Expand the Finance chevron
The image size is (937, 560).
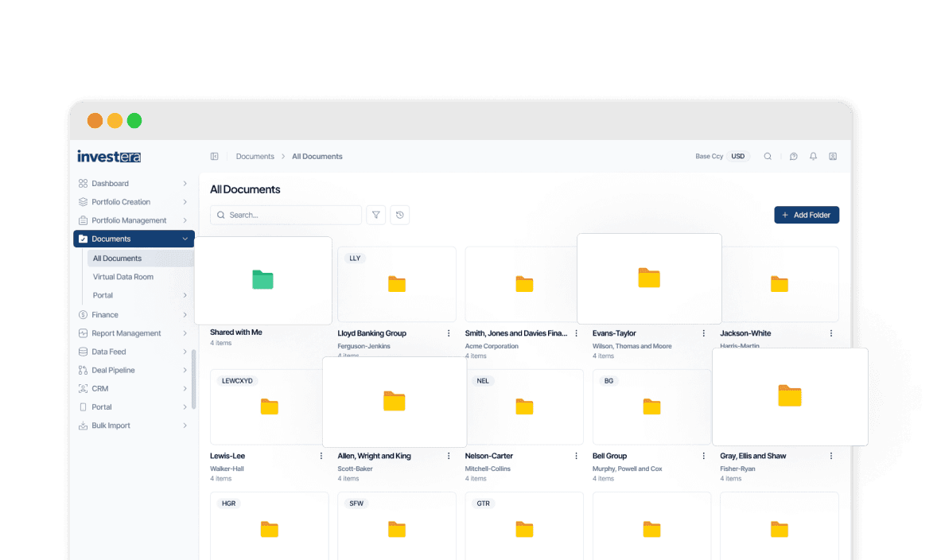[x=185, y=315]
